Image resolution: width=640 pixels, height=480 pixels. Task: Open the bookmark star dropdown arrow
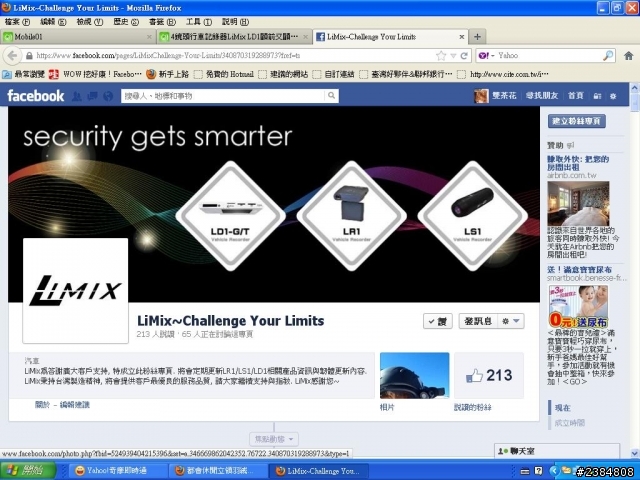pyautogui.click(x=453, y=56)
